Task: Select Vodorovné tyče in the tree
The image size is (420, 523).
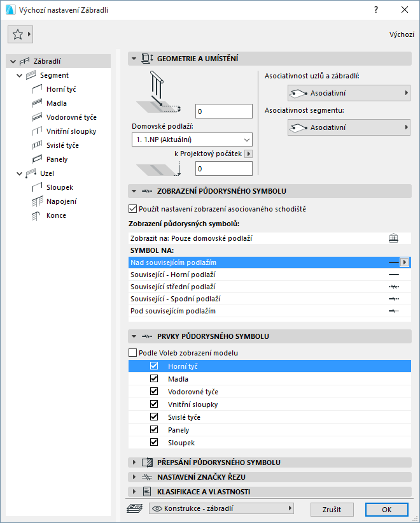Action: point(71,117)
